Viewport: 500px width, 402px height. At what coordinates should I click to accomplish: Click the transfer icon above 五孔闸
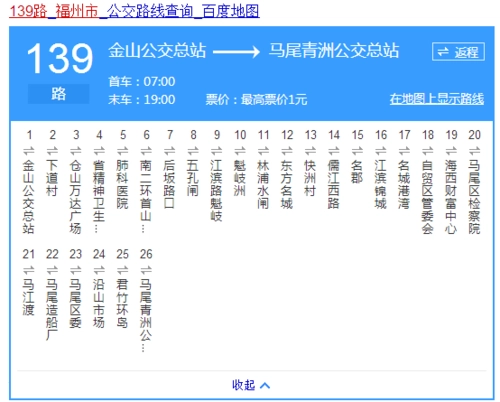(x=193, y=151)
